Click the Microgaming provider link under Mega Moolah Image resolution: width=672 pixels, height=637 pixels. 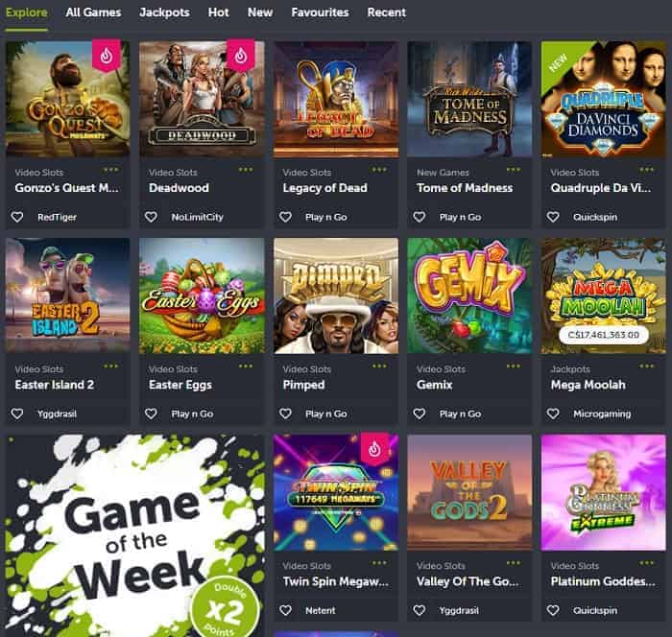pos(602,413)
